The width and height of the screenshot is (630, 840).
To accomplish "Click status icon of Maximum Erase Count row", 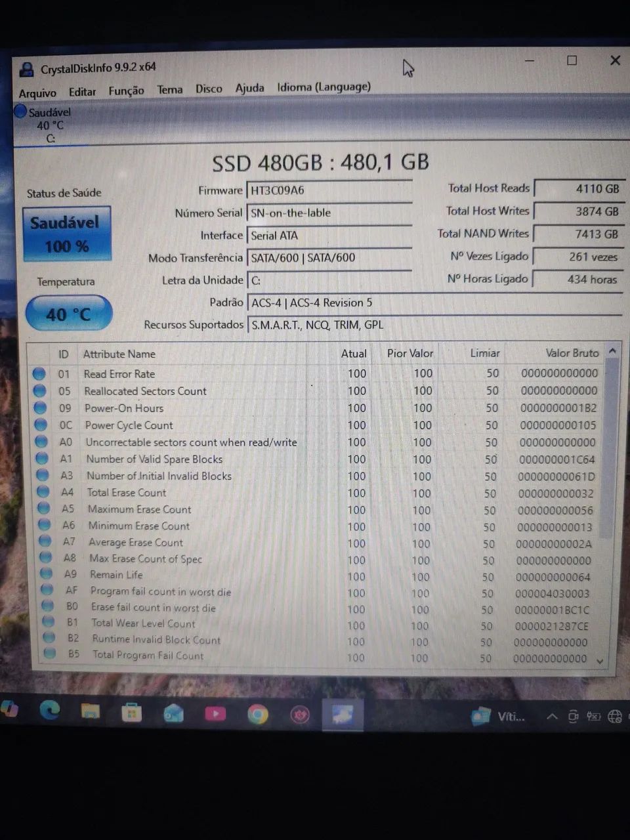I will 44,508.
